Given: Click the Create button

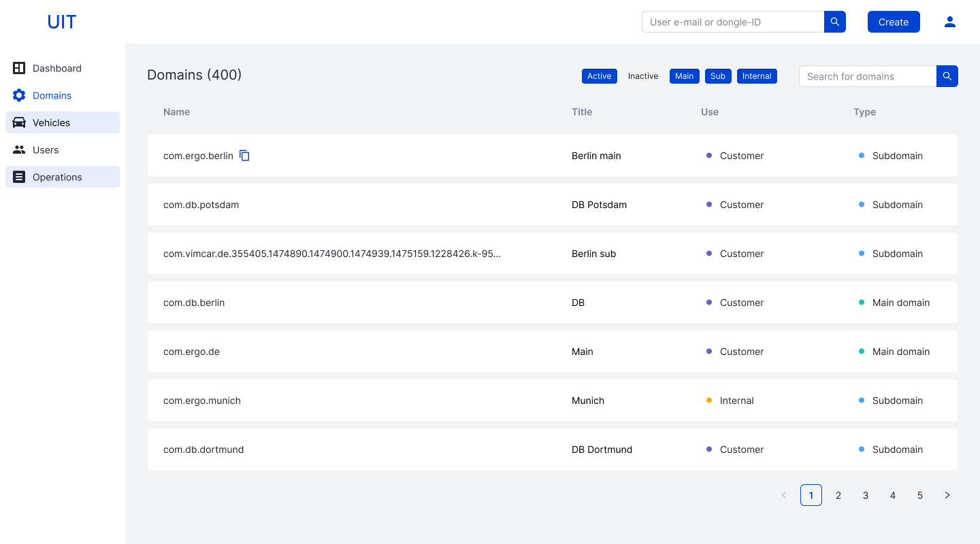Looking at the screenshot, I should pyautogui.click(x=893, y=22).
